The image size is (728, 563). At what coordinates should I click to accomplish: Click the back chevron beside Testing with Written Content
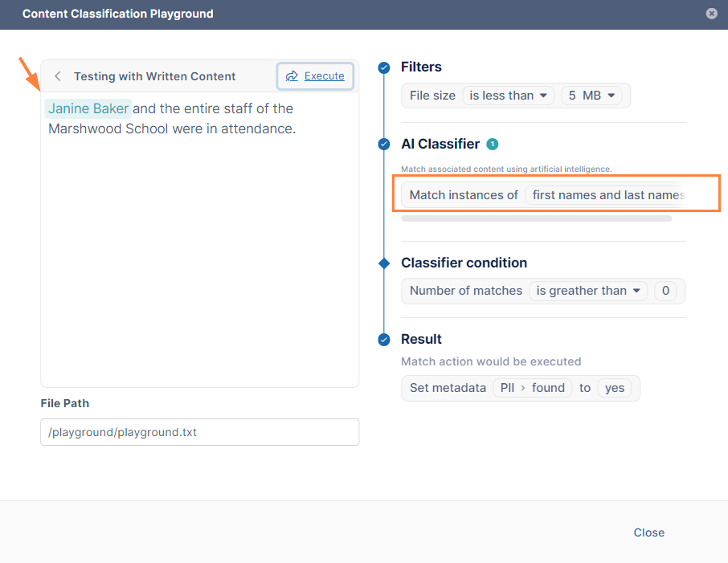(x=58, y=76)
